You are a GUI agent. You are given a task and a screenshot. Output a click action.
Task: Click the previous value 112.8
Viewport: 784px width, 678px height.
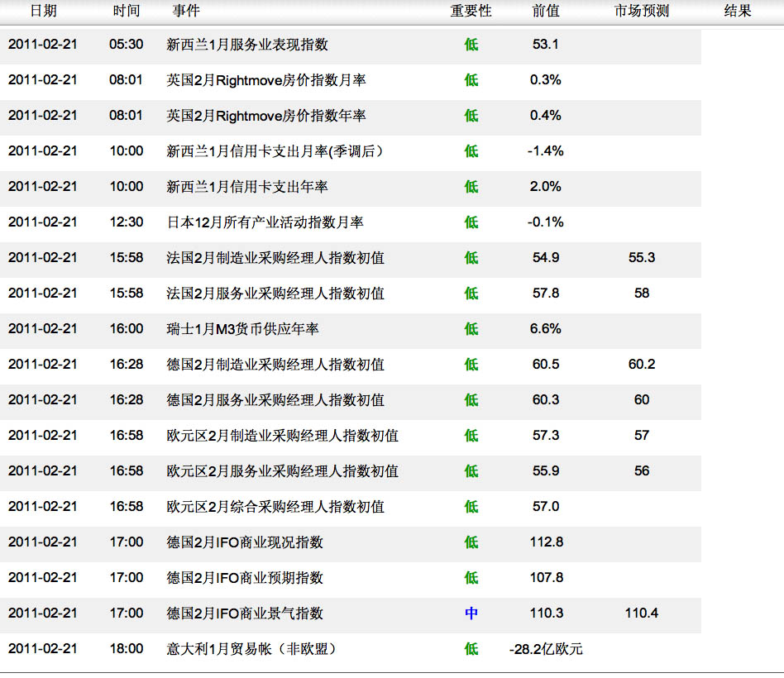coord(547,542)
